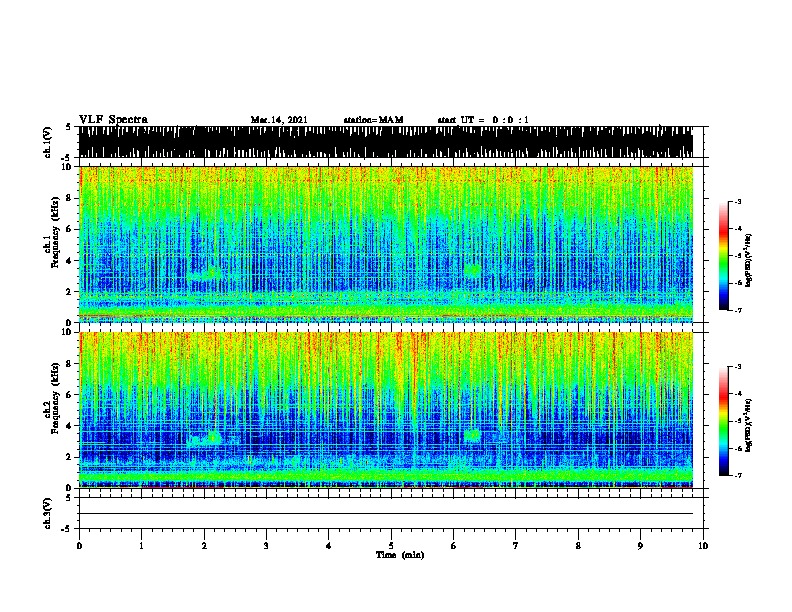
Task: Click the green emission blob near 2.1 min in ch.1
Action: click(x=213, y=273)
